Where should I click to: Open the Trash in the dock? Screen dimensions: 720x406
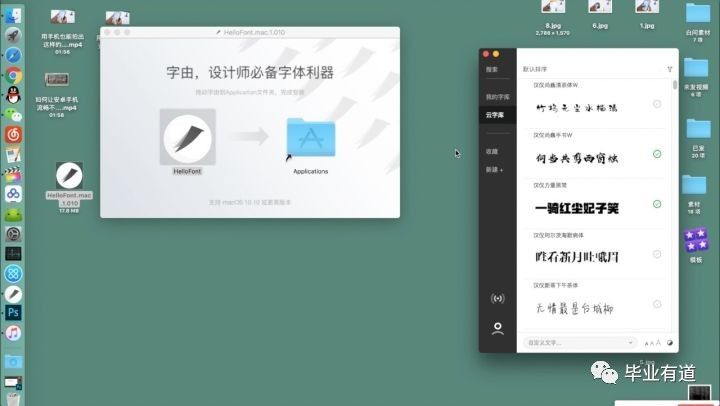pos(13,400)
